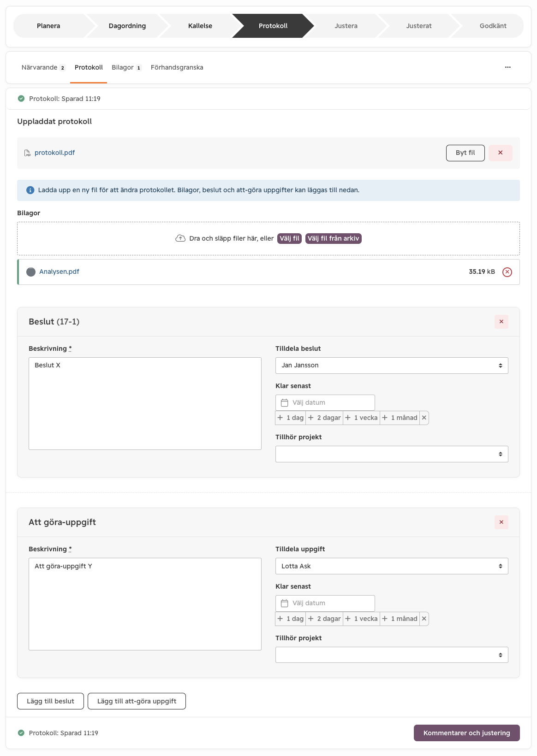
Task: Remove the Att göra-uppgift card
Action: pos(501,522)
